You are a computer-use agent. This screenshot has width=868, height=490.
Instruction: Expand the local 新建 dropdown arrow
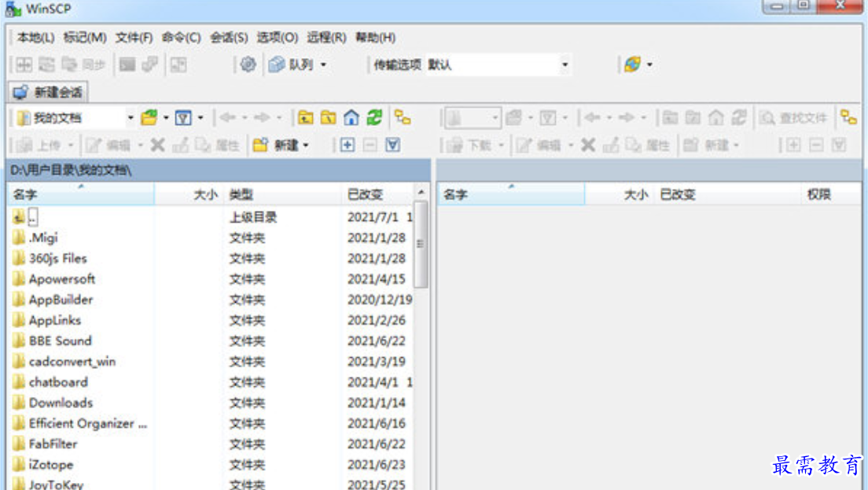[306, 146]
